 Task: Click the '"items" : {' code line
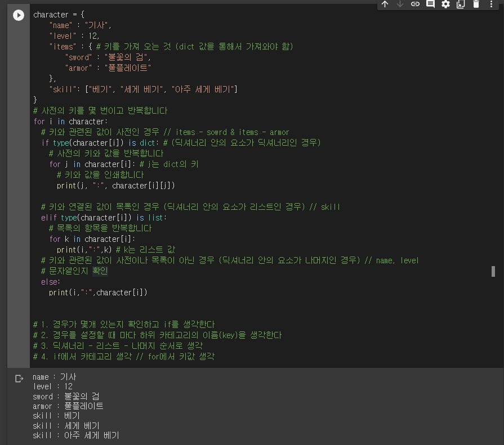point(171,47)
